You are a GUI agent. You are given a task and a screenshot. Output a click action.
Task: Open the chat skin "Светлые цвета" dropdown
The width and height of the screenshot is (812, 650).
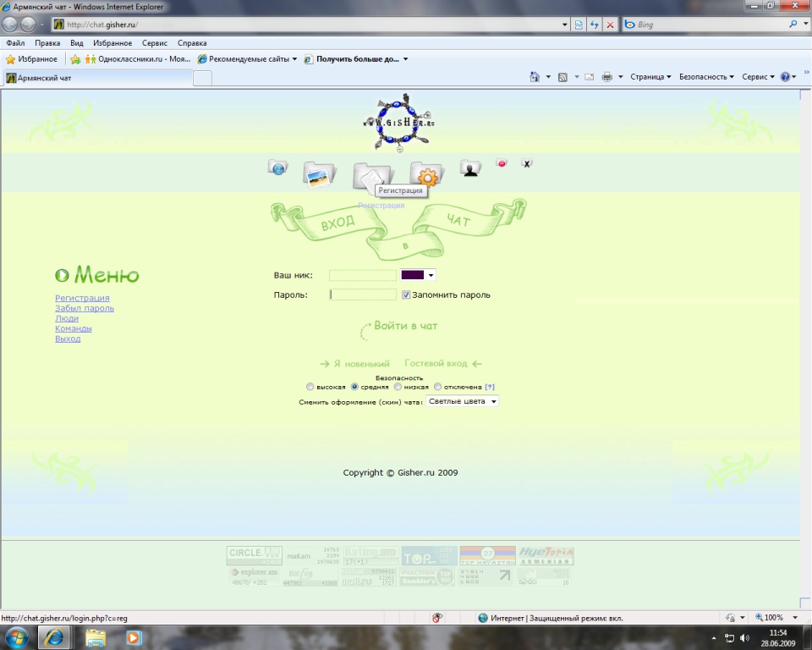click(462, 401)
